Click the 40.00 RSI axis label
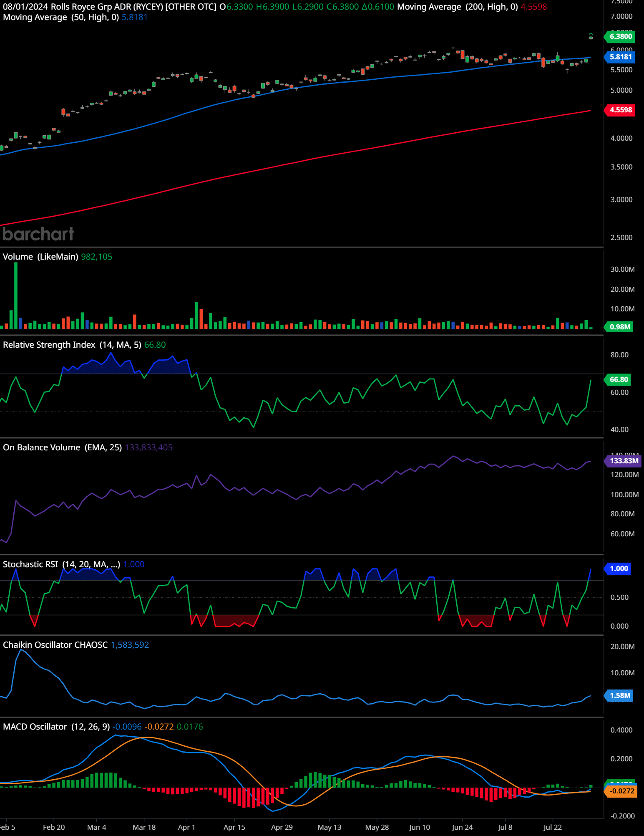 [619, 429]
